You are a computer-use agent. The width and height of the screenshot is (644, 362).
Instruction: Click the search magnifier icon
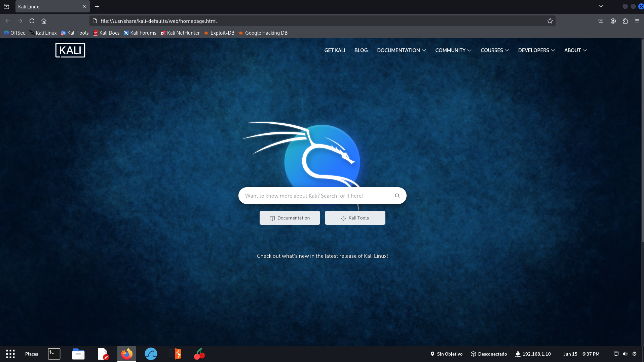(x=397, y=196)
